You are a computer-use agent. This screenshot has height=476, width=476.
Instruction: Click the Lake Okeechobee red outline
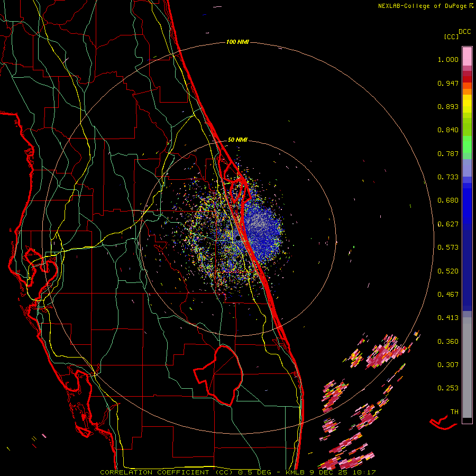[218, 376]
